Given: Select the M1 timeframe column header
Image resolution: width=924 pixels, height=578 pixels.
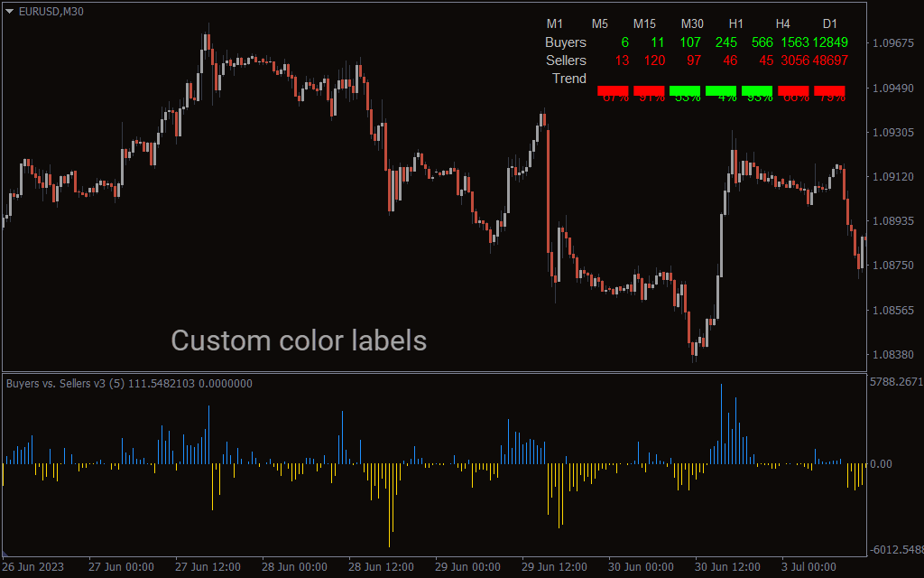Looking at the screenshot, I should [554, 23].
